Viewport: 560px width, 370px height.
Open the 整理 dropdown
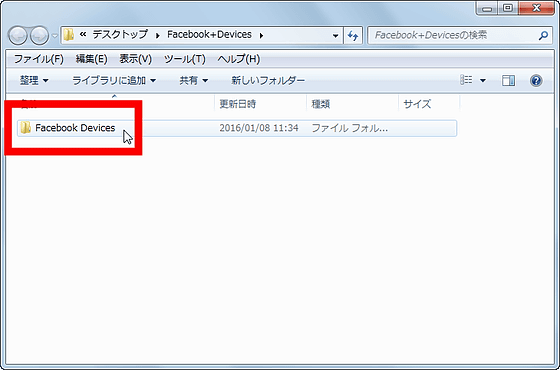click(x=34, y=81)
